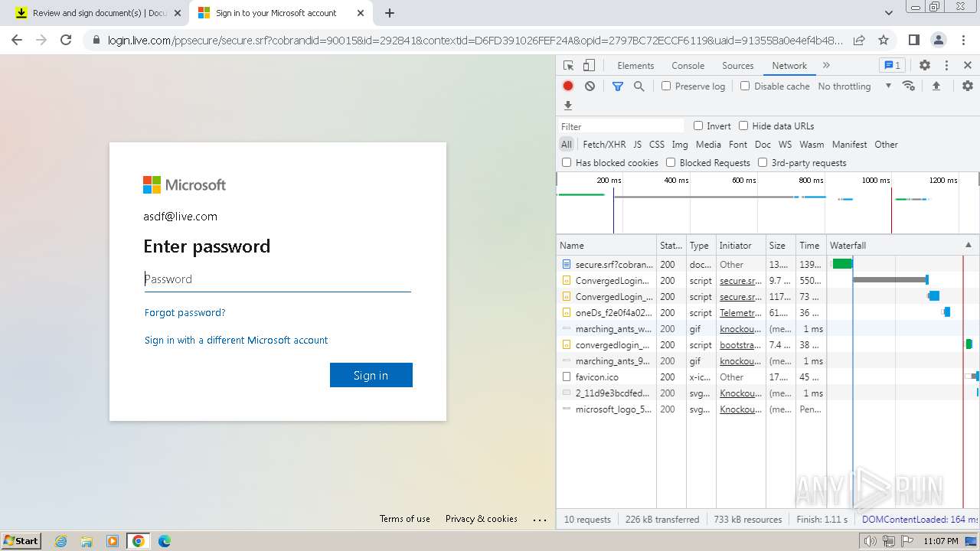Viewport: 980px width, 551px height.
Task: Click the export HAR download icon
Action: point(568,106)
